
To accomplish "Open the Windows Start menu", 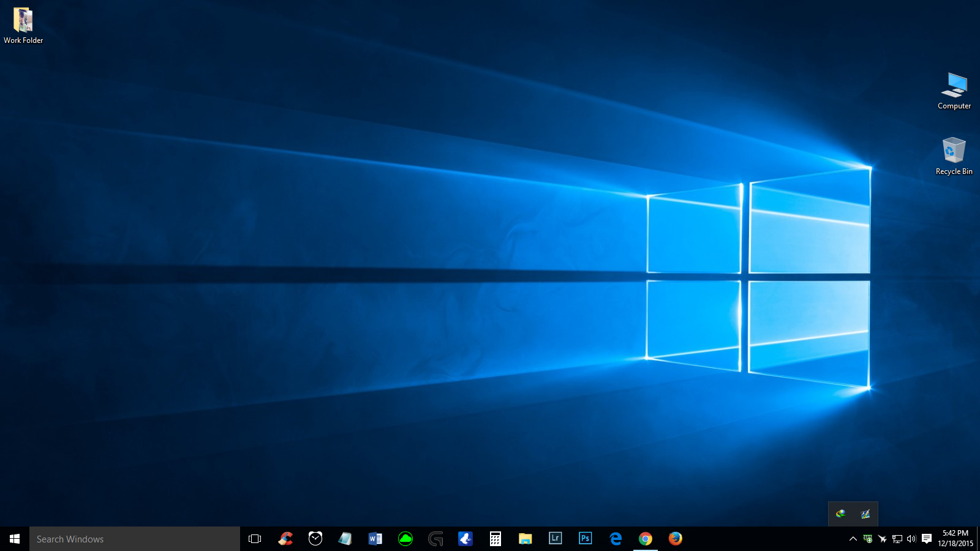I will coord(15,539).
